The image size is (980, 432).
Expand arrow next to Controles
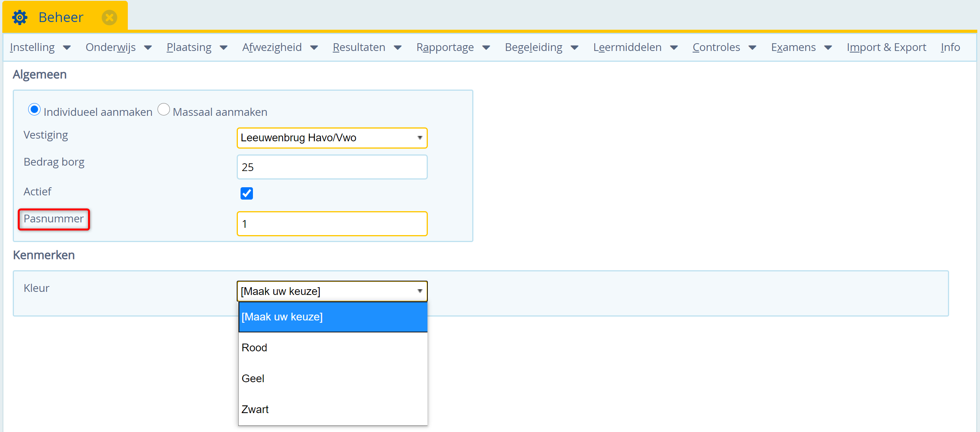point(753,48)
